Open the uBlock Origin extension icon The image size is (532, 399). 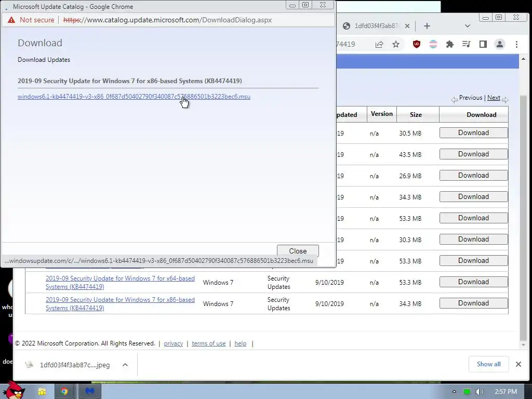click(x=416, y=44)
